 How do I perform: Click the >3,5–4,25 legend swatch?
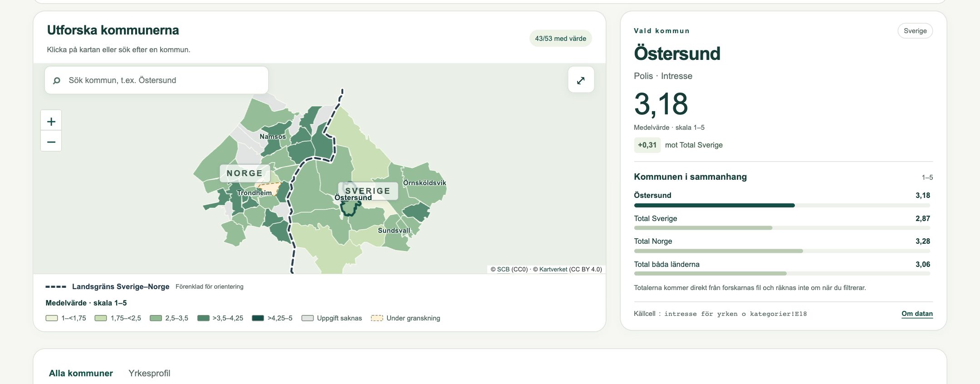click(x=203, y=318)
